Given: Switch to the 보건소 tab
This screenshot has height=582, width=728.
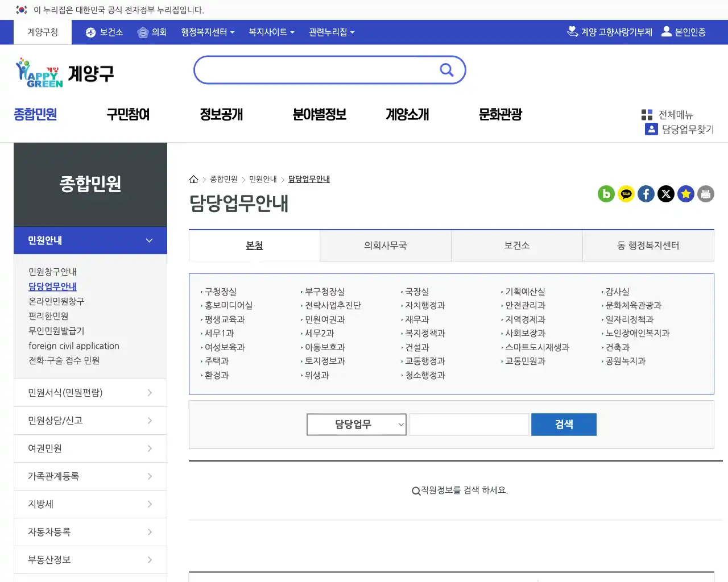Looking at the screenshot, I should tap(516, 245).
